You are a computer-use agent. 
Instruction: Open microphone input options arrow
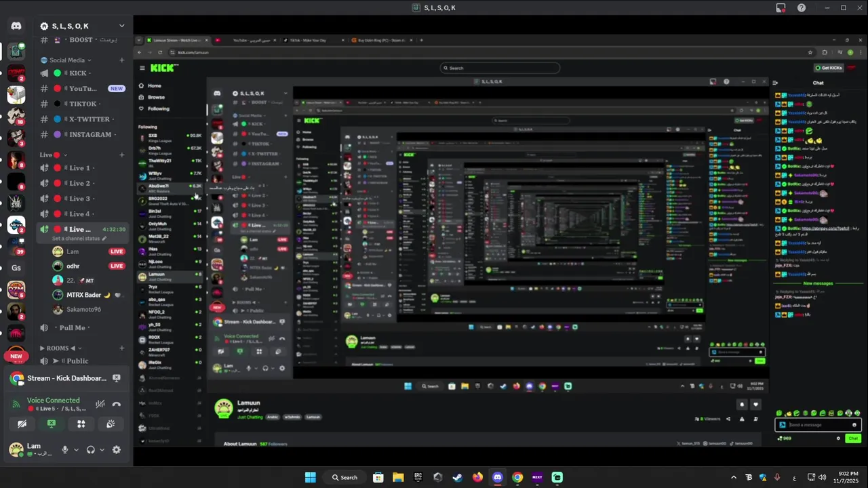click(76, 449)
